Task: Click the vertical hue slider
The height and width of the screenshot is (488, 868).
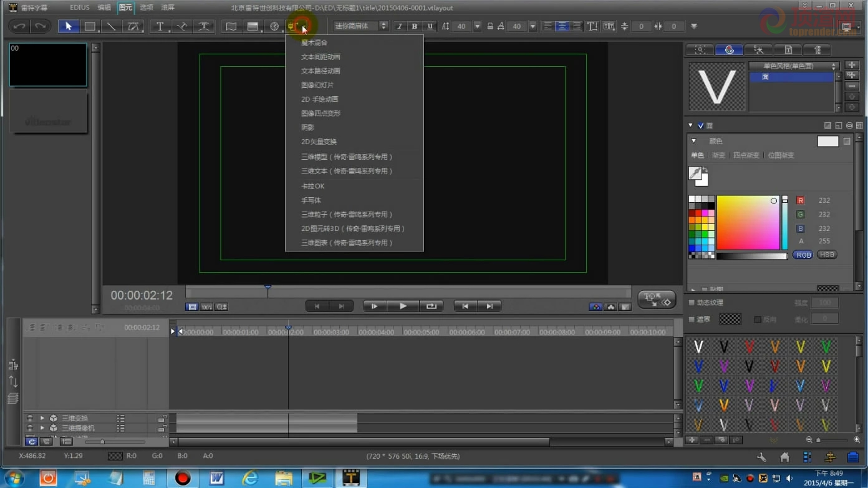Action: [x=785, y=223]
